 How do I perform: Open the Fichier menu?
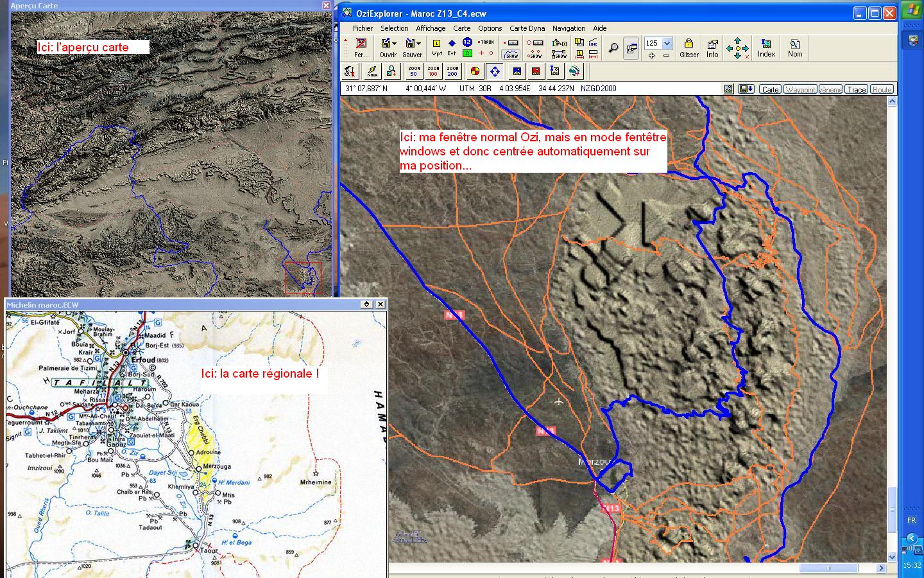[363, 28]
